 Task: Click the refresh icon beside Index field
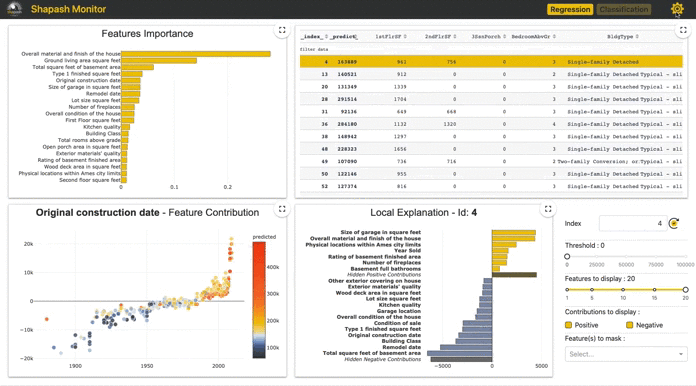coord(674,223)
